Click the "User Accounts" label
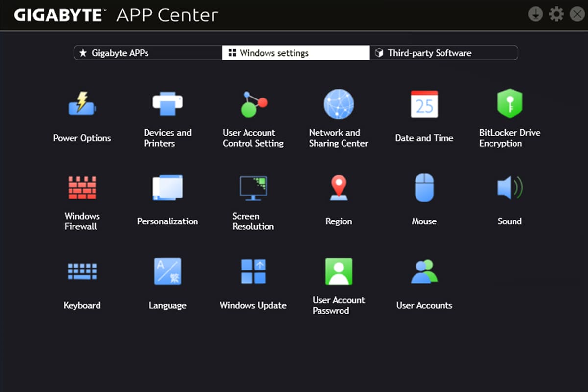The image size is (588, 392). [424, 305]
